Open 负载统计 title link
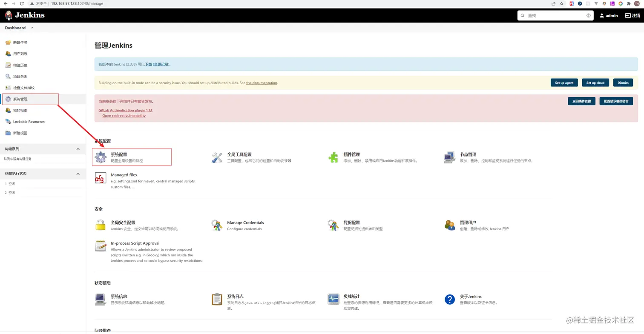Screen dimensions: 644x334 click(351, 296)
